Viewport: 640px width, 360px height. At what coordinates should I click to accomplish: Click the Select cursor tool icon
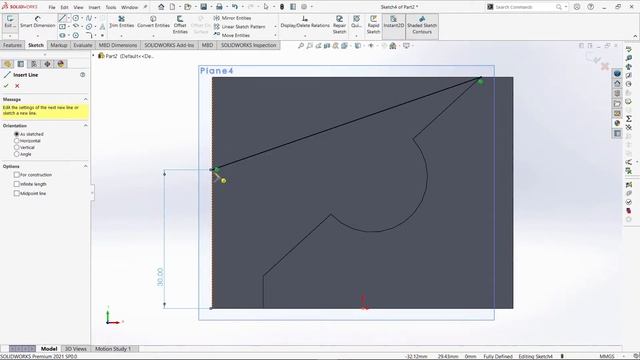pos(266,7)
